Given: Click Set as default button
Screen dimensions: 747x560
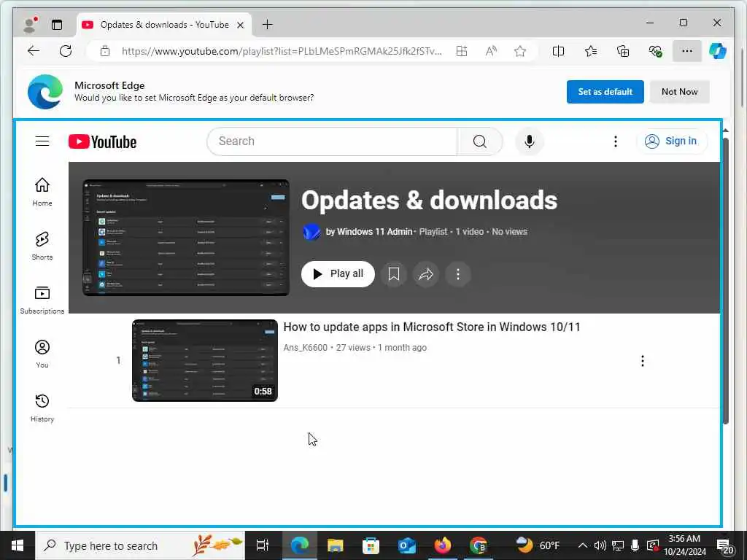Looking at the screenshot, I should point(605,92).
